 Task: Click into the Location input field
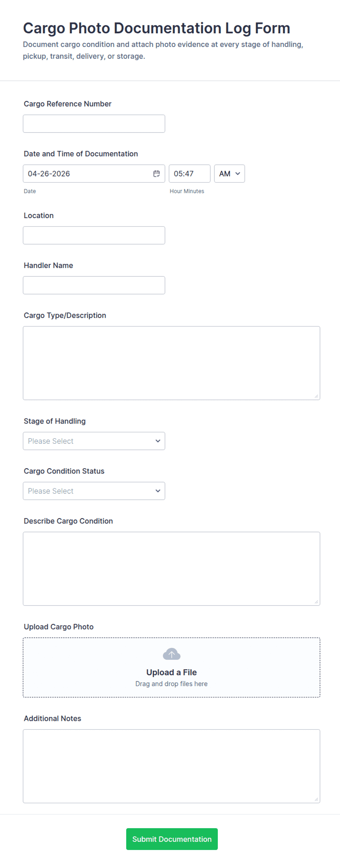[x=94, y=235]
